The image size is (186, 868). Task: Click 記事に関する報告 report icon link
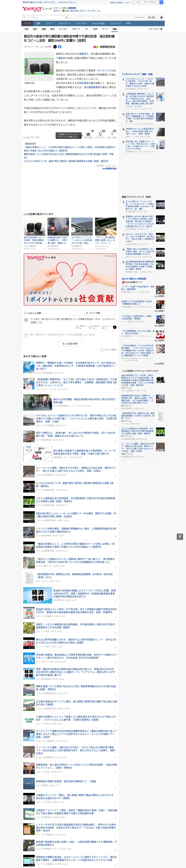31,137
